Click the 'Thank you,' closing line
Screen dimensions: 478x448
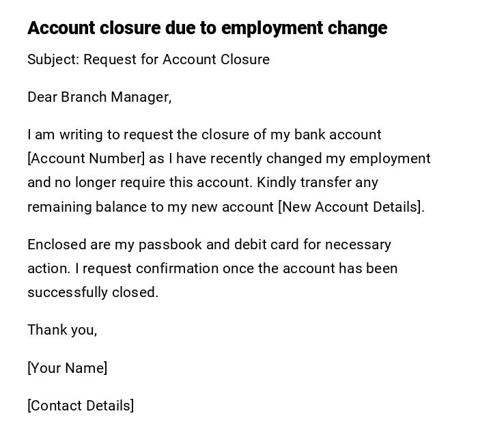coord(62,330)
